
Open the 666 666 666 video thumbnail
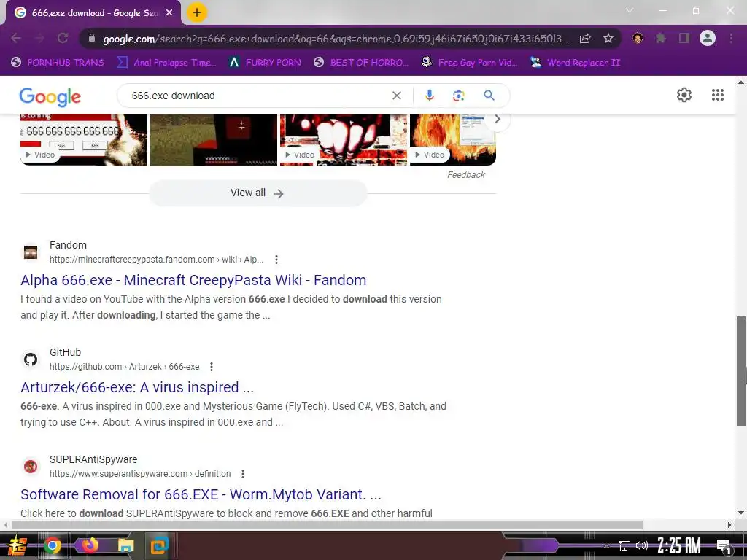pos(84,139)
